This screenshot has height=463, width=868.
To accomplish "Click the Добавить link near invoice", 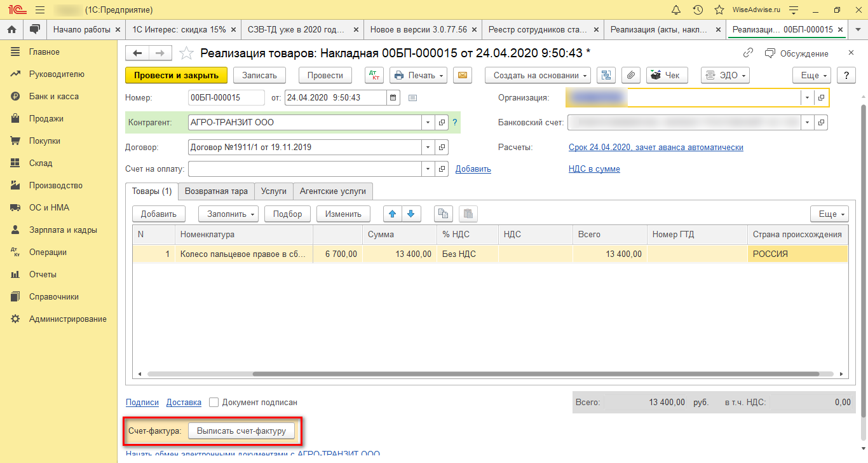I will 473,169.
